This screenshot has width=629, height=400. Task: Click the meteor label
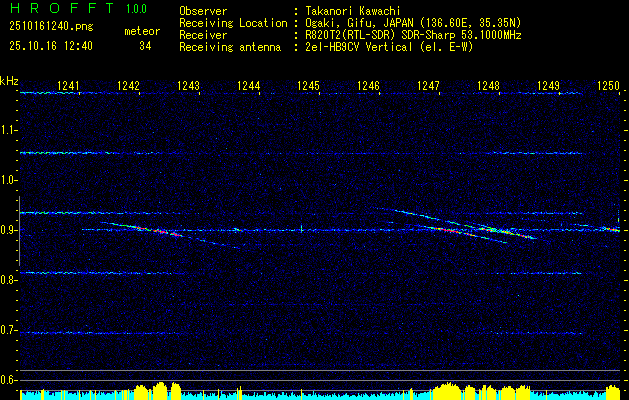pos(142,31)
